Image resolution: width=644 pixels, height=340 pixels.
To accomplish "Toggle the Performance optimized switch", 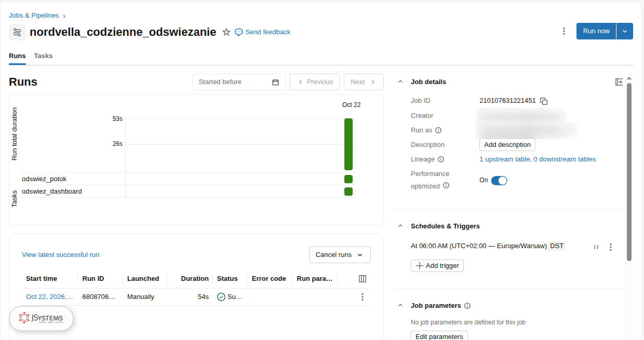I will 499,181.
